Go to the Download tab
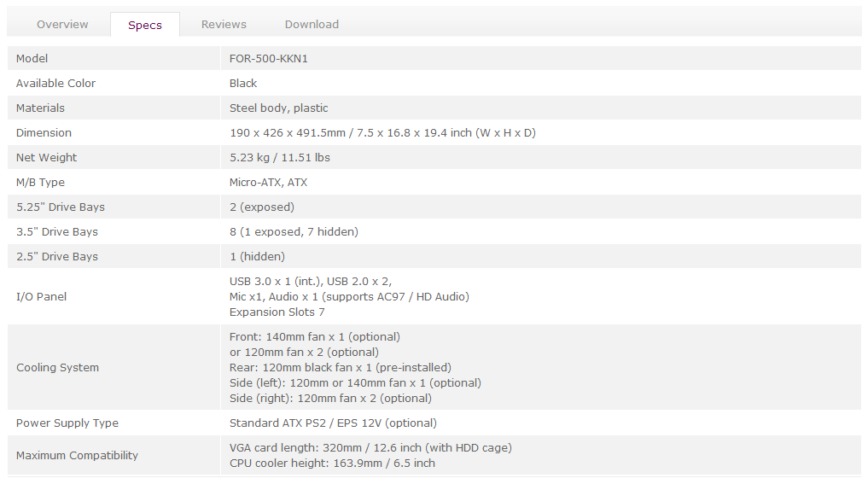Screen dimensions: 868x484 [x=312, y=25]
